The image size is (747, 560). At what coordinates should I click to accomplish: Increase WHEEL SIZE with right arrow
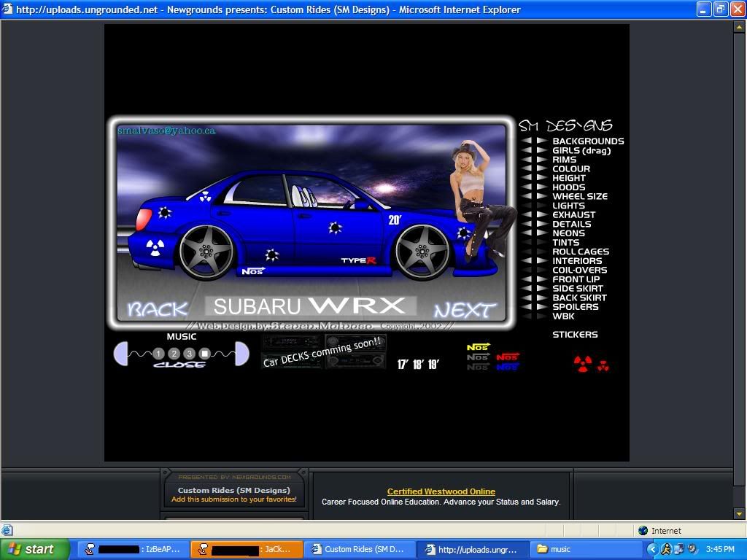[542, 196]
